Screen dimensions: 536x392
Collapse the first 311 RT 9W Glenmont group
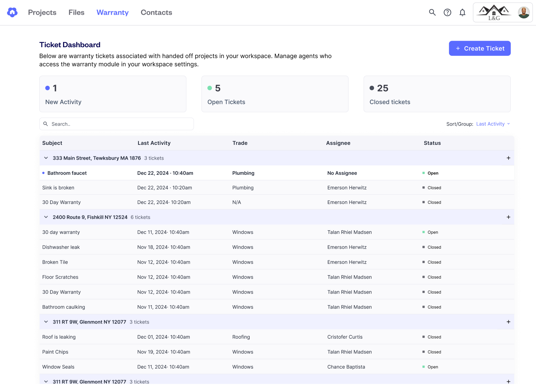[x=46, y=322]
